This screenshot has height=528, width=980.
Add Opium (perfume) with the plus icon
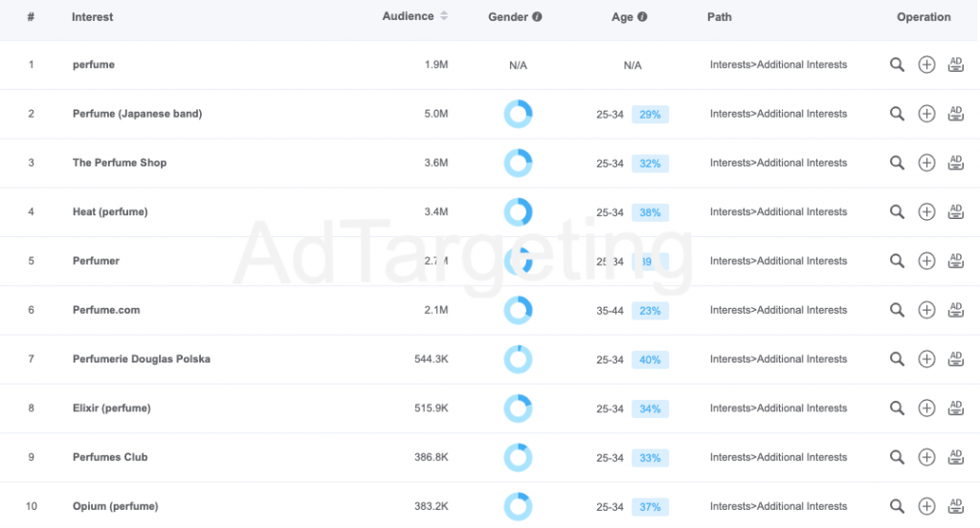926,506
